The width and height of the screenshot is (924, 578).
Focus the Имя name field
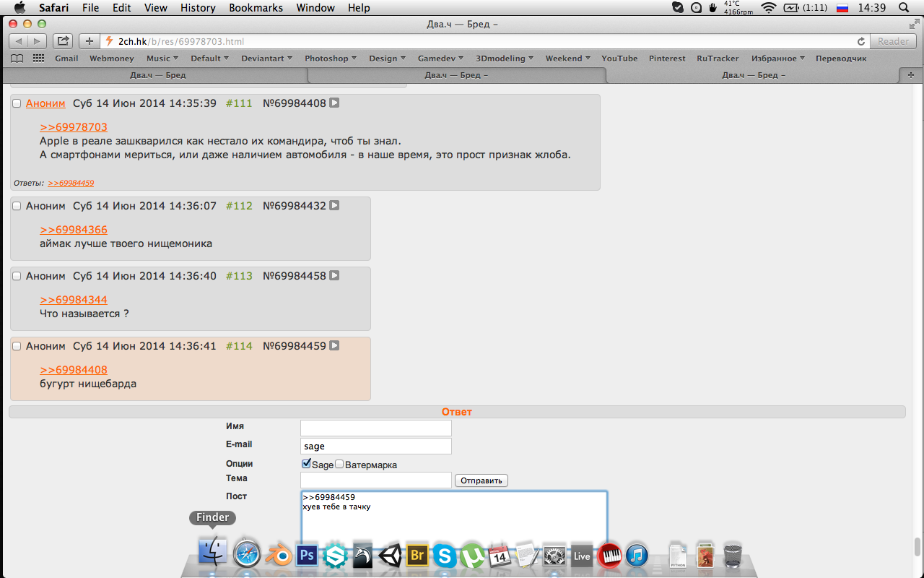(x=376, y=428)
